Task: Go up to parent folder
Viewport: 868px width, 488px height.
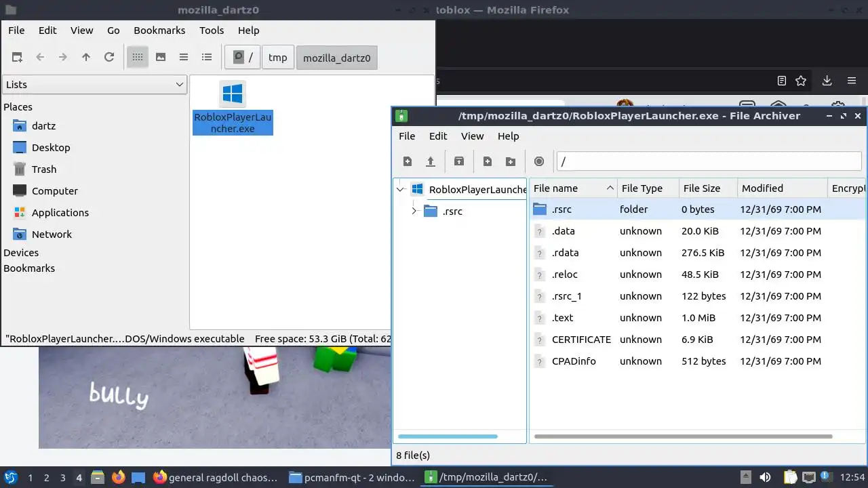Action: 86,58
